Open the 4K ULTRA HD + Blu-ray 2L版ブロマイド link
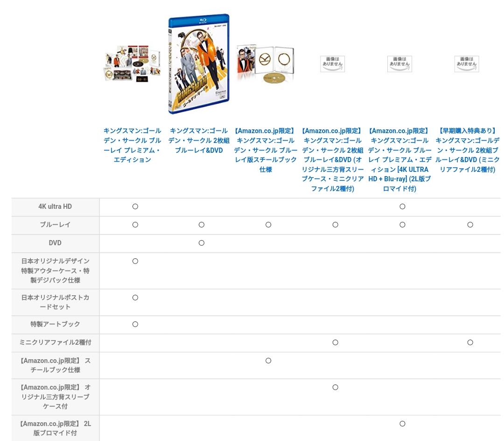The height and width of the screenshot is (441, 504). pyautogui.click(x=399, y=160)
